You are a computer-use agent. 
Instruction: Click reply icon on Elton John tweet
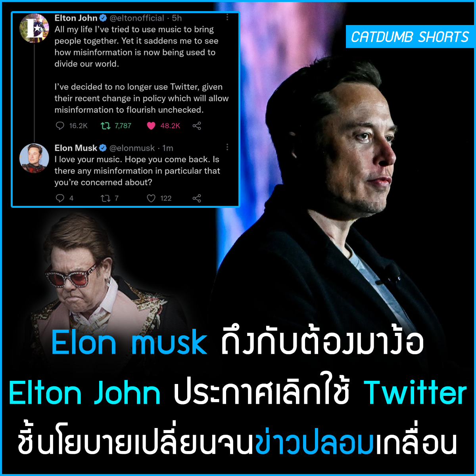[x=60, y=126]
